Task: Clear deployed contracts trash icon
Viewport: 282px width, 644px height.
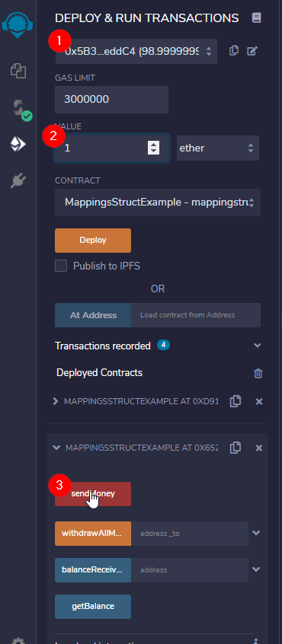Action: point(258,373)
